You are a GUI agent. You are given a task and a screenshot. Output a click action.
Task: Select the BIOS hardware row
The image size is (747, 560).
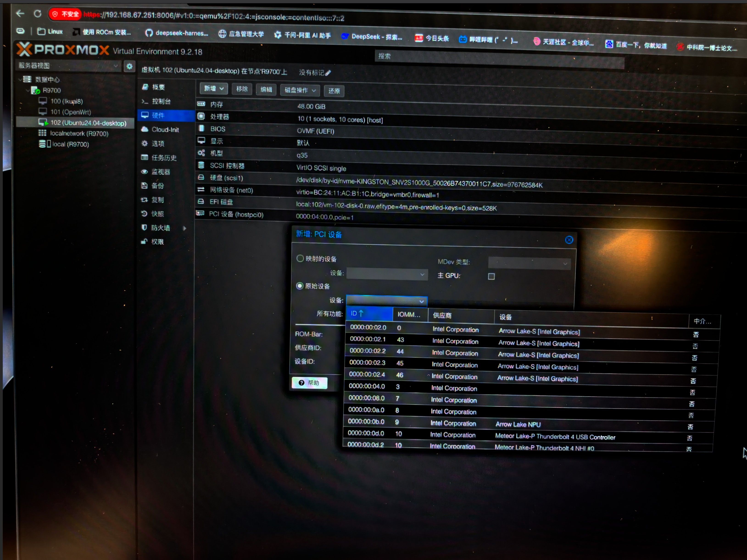pyautogui.click(x=471, y=133)
